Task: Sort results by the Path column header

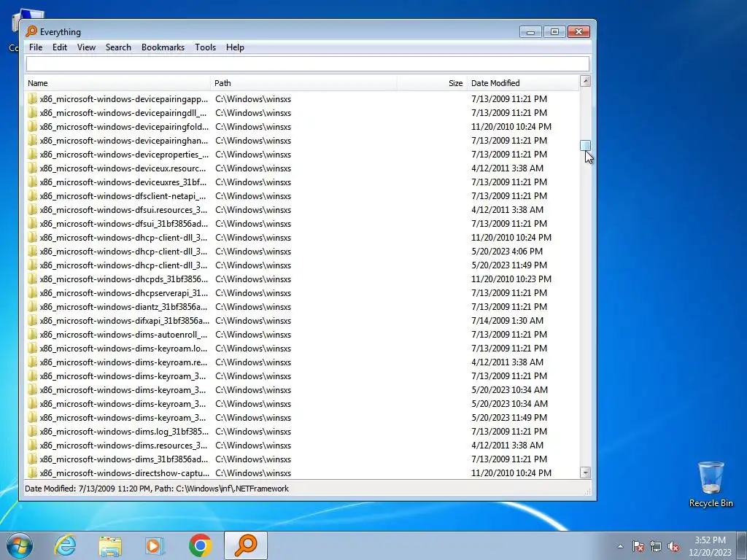Action: [x=303, y=83]
